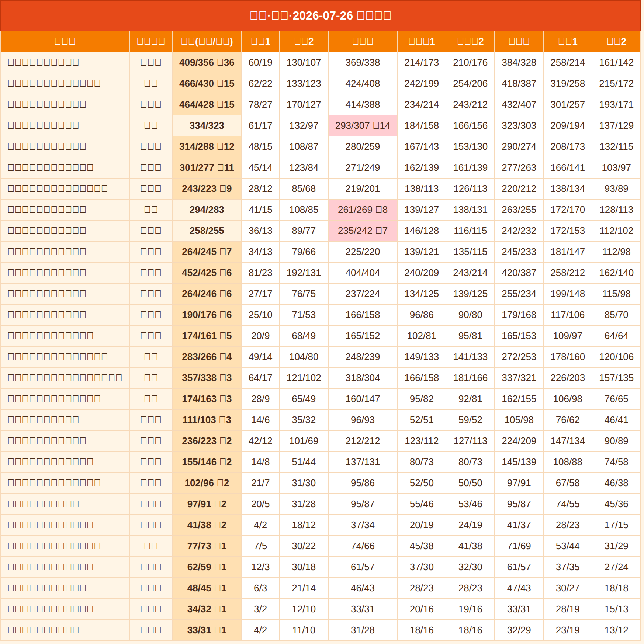Viewport: 644px width, 644px height.
Task: Select the total cell 314/288 12
Action: pyautogui.click(x=207, y=146)
